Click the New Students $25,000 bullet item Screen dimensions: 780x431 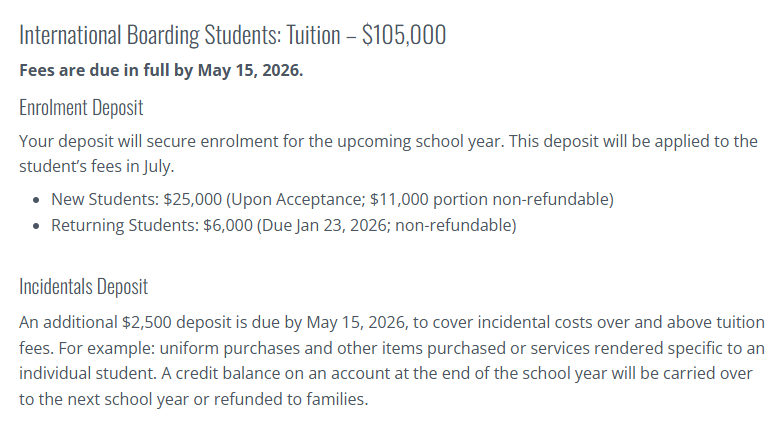[x=332, y=199]
